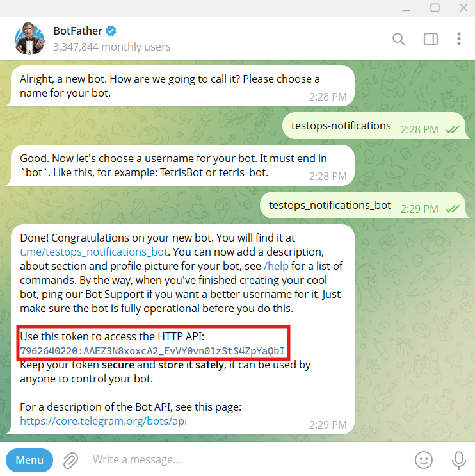Focus the Write a message input field
The height and width of the screenshot is (476, 475).
pyautogui.click(x=249, y=459)
